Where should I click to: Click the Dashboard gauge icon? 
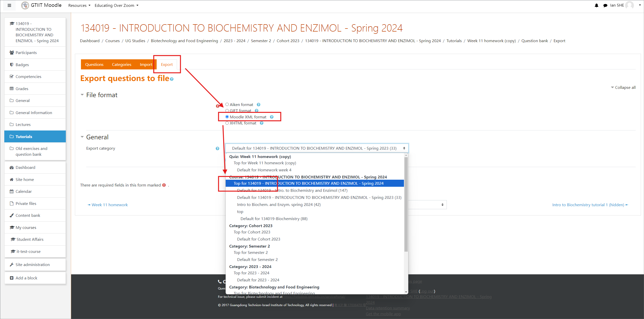pos(12,167)
